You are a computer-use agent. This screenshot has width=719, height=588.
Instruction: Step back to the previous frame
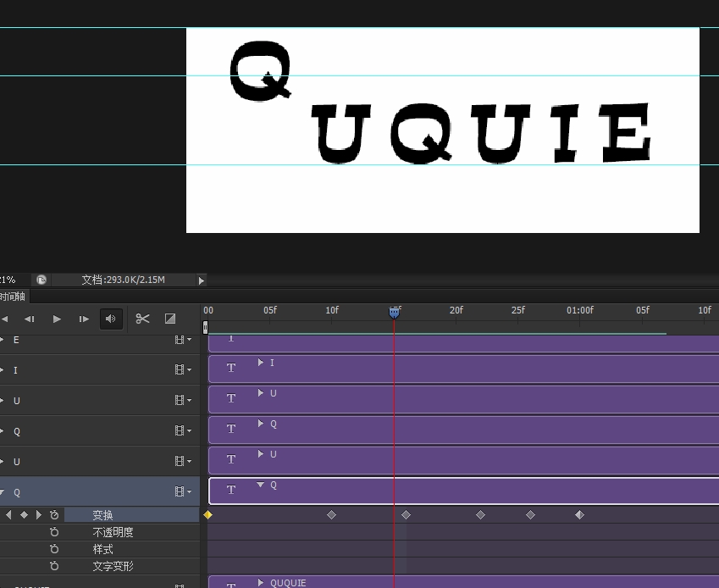click(30, 319)
